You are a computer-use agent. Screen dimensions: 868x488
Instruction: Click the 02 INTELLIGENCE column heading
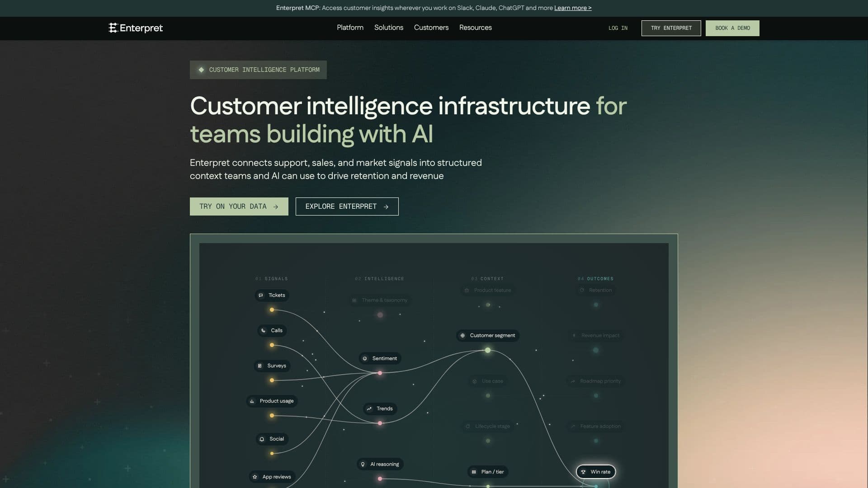click(380, 279)
